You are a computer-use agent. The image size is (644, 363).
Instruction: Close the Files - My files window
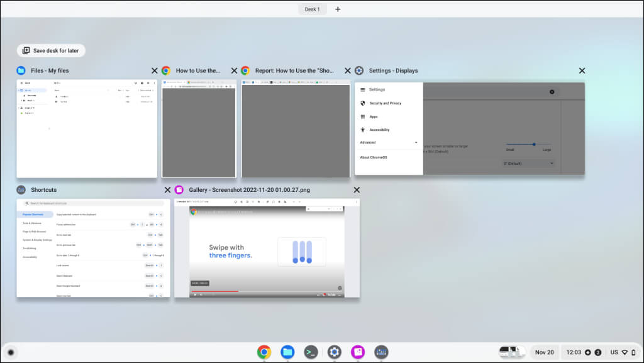click(155, 71)
